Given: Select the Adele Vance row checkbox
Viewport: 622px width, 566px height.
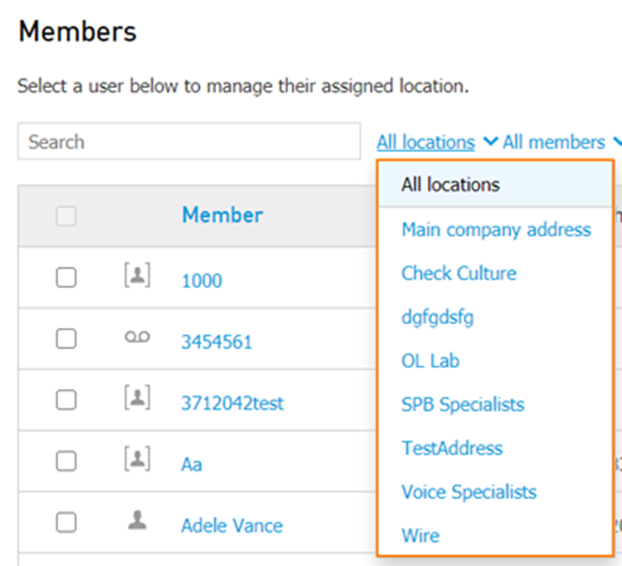Looking at the screenshot, I should pyautogui.click(x=66, y=522).
